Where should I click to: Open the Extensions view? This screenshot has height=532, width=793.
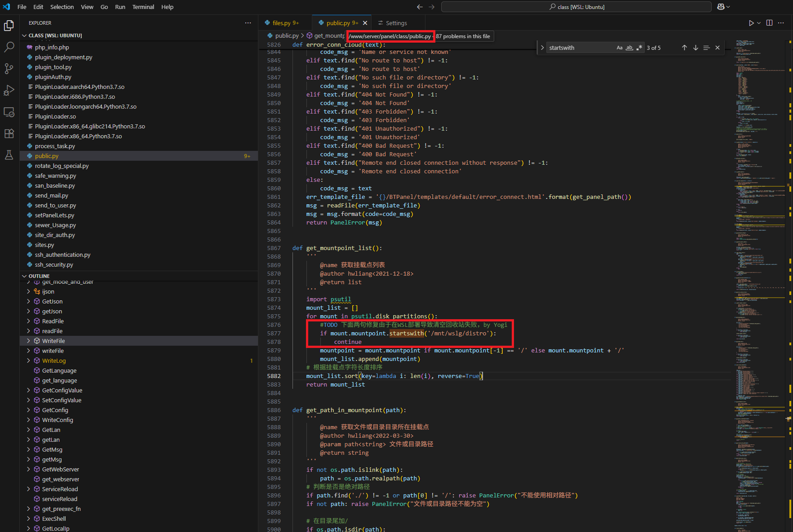[x=9, y=133]
